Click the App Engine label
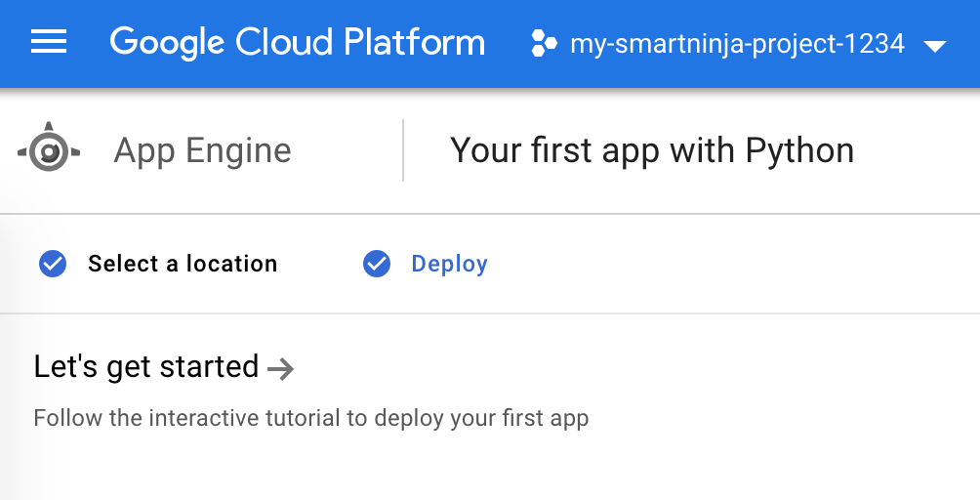980x500 pixels. pyautogui.click(x=202, y=150)
